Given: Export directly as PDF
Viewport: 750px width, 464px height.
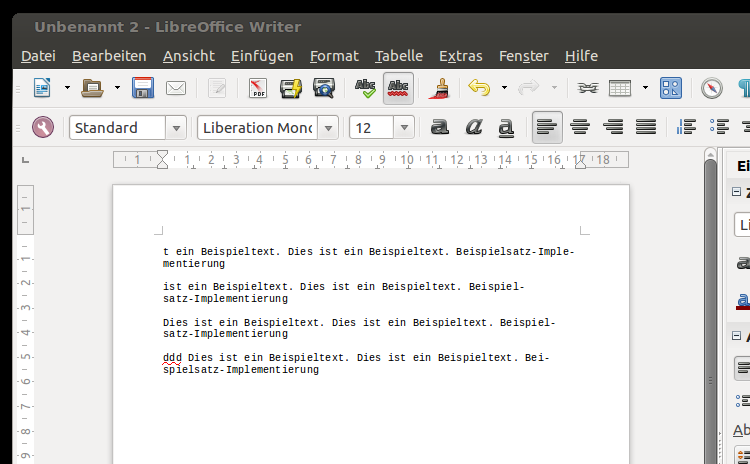Looking at the screenshot, I should click(258, 88).
